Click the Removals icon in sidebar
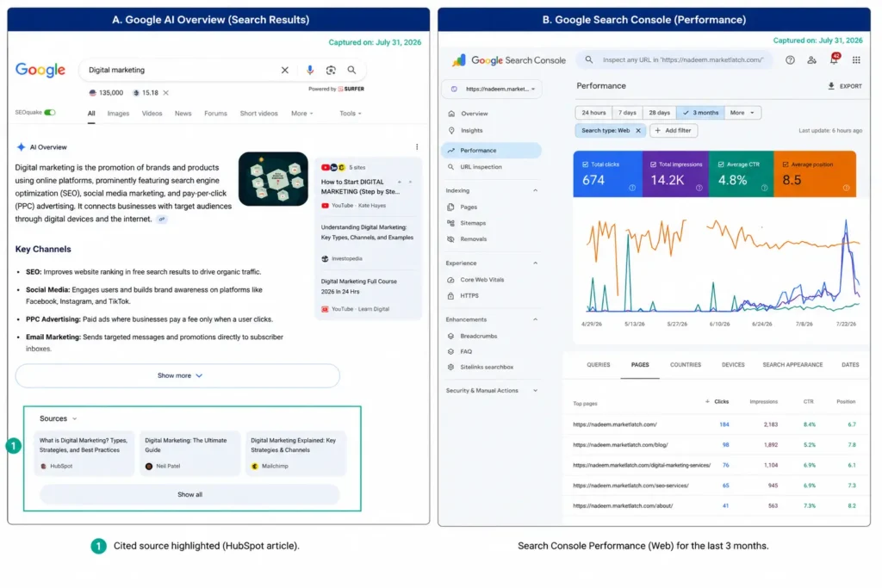 point(450,239)
